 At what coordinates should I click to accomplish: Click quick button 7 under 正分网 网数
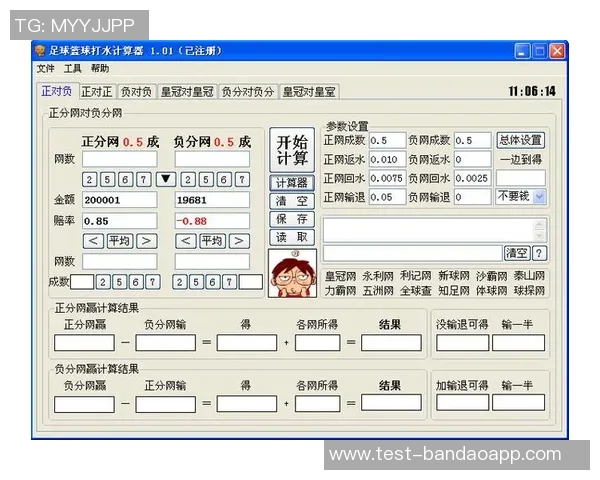coord(143,180)
